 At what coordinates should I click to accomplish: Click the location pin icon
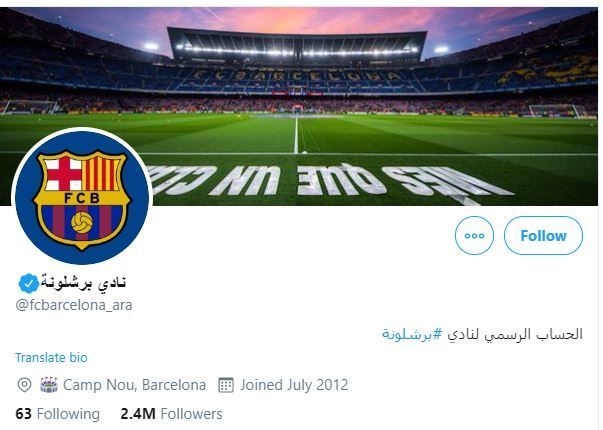click(x=24, y=385)
